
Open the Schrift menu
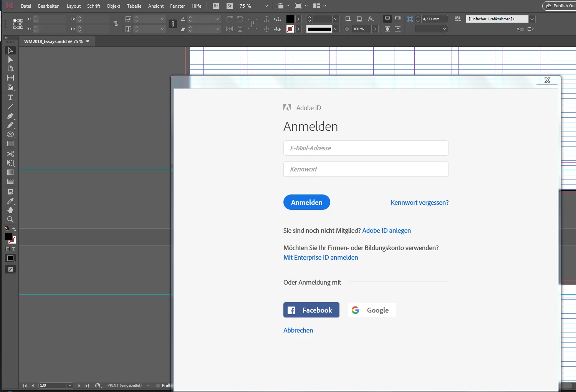(94, 6)
